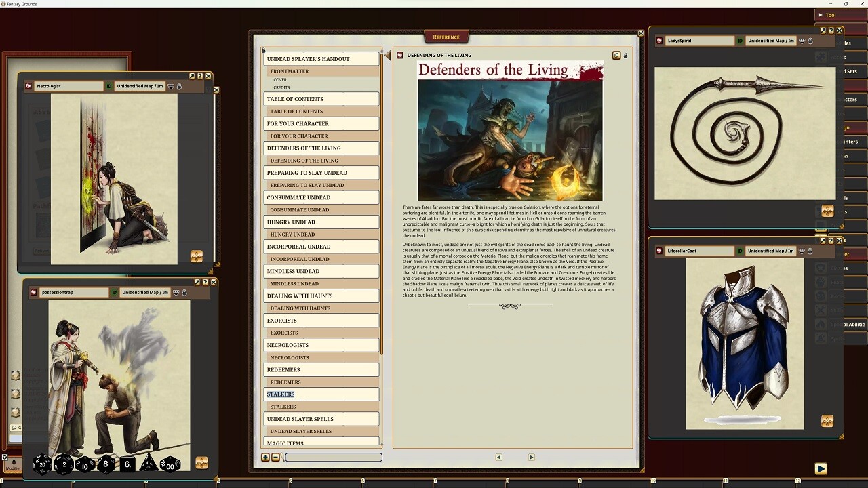This screenshot has height=488, width=868.
Task: Roll the d6 die in the dice tray
Action: (x=129, y=465)
